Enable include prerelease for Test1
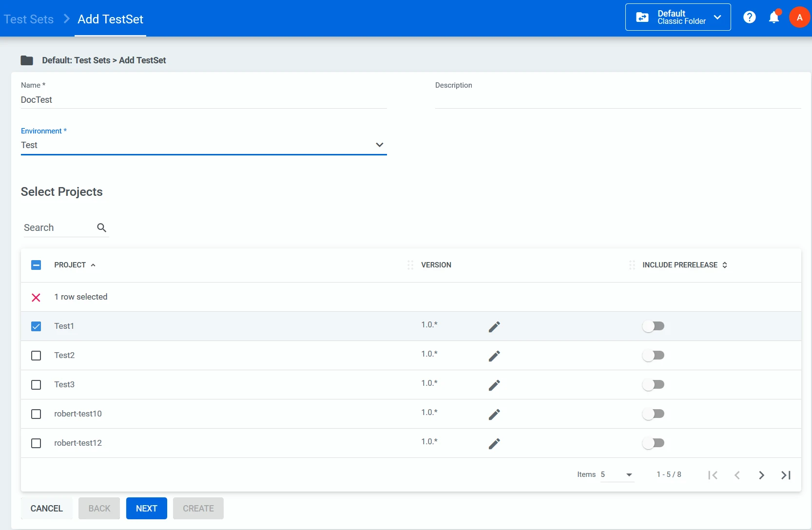The width and height of the screenshot is (812, 530). click(653, 326)
